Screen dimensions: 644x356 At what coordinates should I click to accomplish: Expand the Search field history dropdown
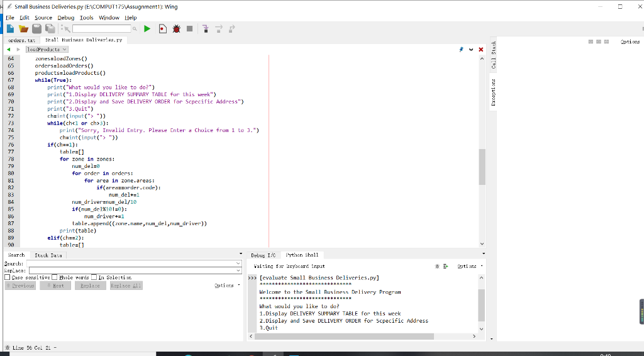point(238,263)
